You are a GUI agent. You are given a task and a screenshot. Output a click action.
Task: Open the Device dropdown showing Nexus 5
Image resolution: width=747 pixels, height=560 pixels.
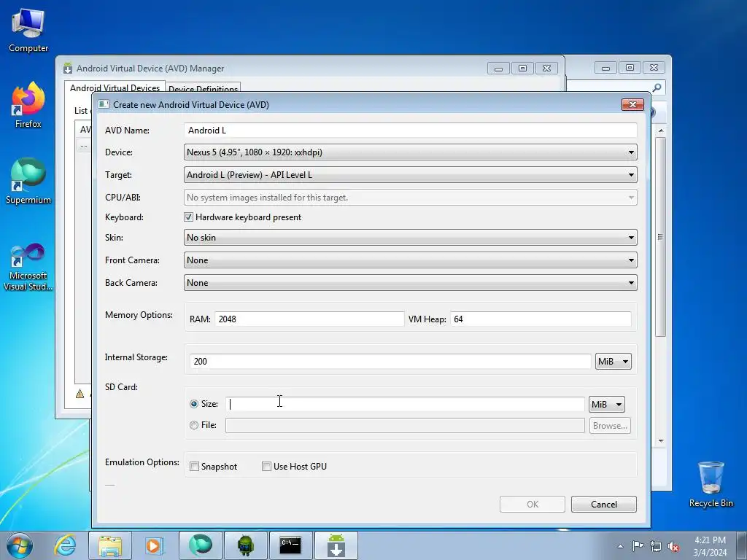tap(410, 152)
